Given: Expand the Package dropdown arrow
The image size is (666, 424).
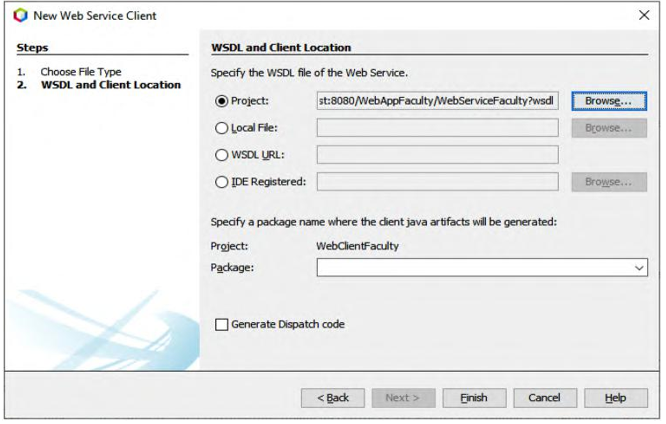Looking at the screenshot, I should [639, 268].
